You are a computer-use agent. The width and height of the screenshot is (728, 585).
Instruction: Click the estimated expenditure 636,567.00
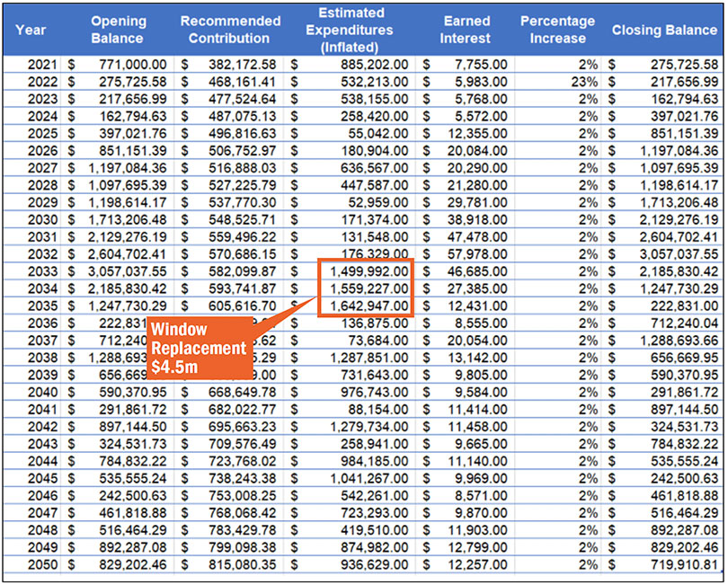(375, 168)
